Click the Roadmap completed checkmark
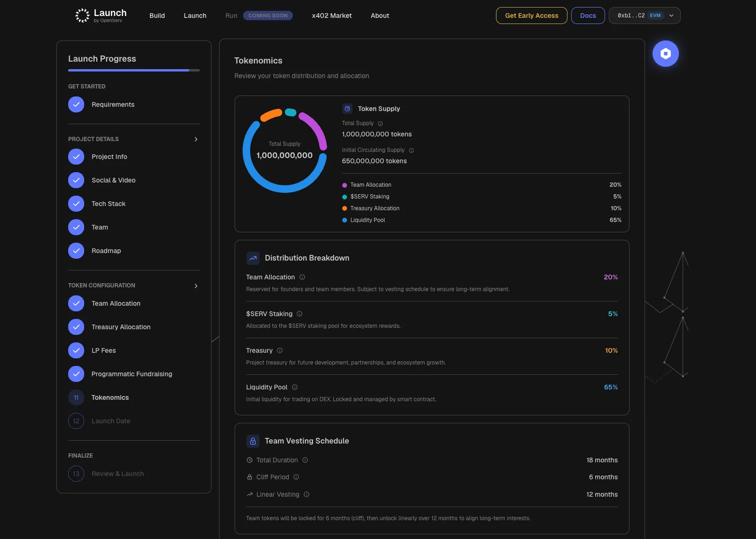Screen dimensions: 756x539 (76, 251)
